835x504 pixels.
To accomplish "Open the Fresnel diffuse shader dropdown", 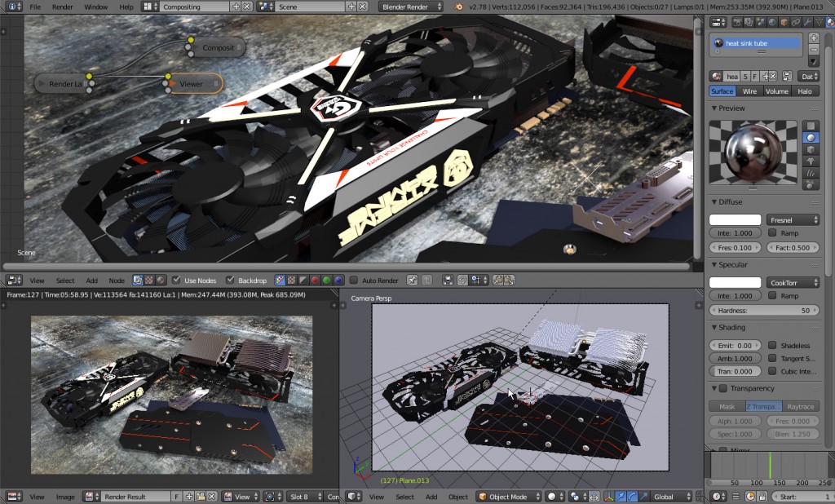I will 793,219.
